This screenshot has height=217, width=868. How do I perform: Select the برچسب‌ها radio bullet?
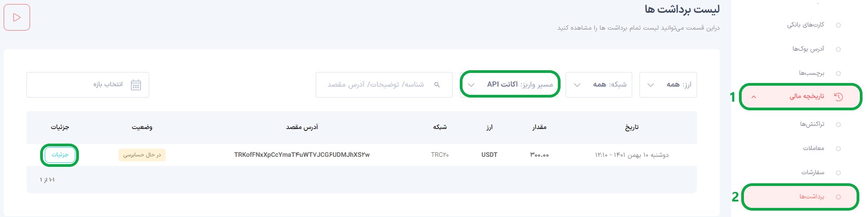(838, 73)
